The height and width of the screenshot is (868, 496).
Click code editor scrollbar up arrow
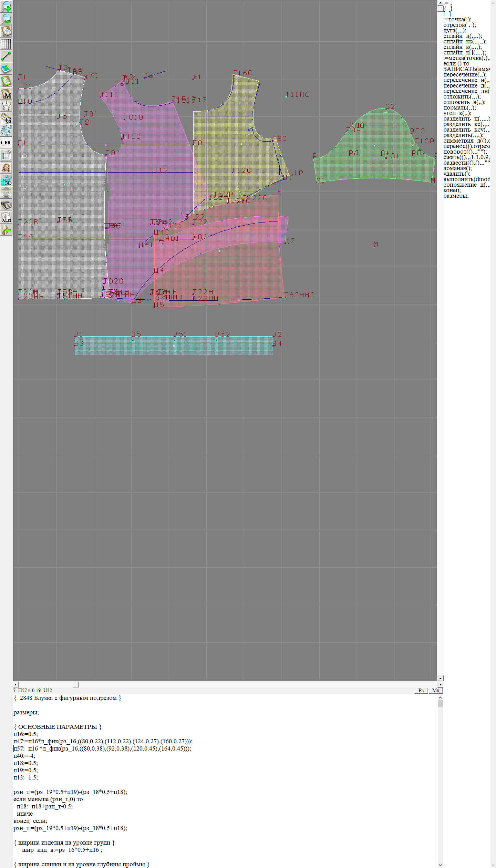440,697
